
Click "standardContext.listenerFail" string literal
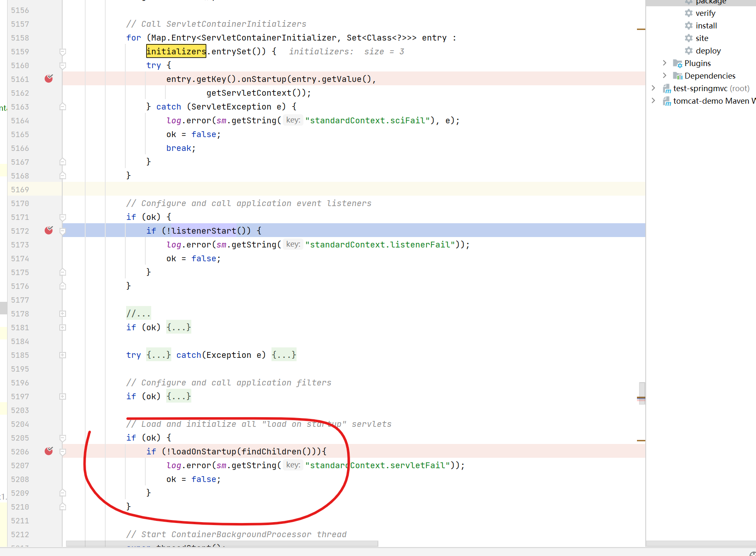380,245
